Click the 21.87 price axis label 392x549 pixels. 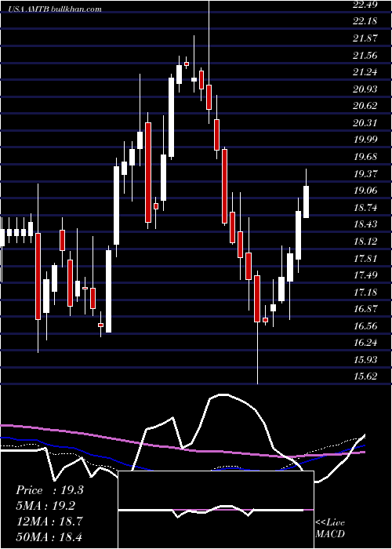click(x=365, y=38)
